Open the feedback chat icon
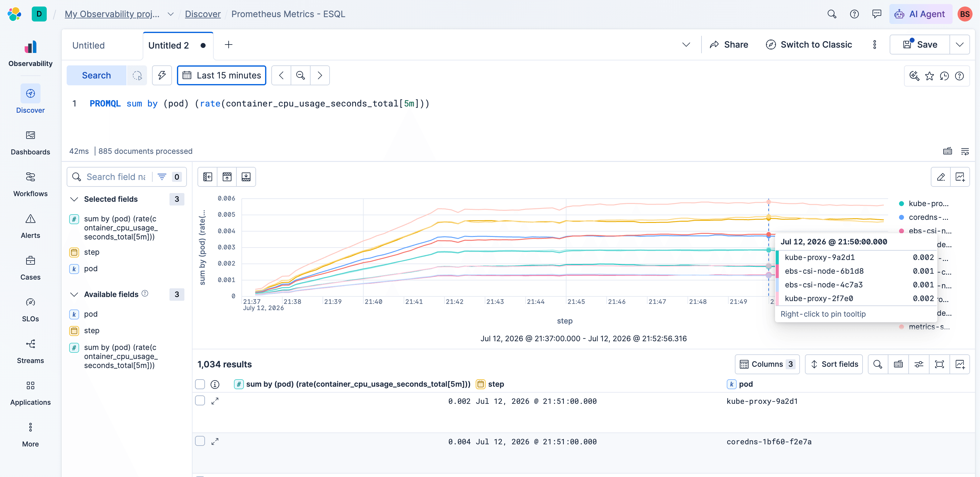Screen dimensions: 980x477 [x=877, y=14]
